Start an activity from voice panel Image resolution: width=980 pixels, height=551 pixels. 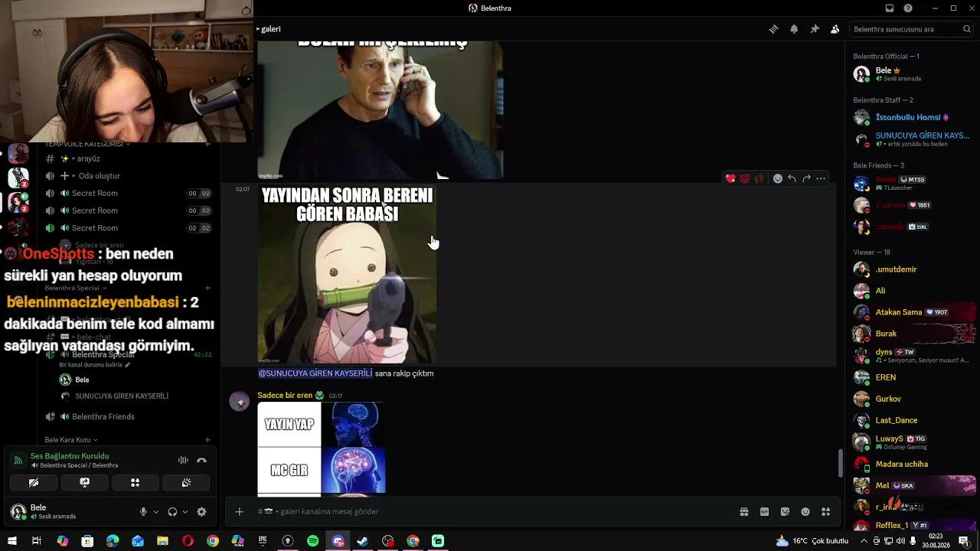pos(135,483)
